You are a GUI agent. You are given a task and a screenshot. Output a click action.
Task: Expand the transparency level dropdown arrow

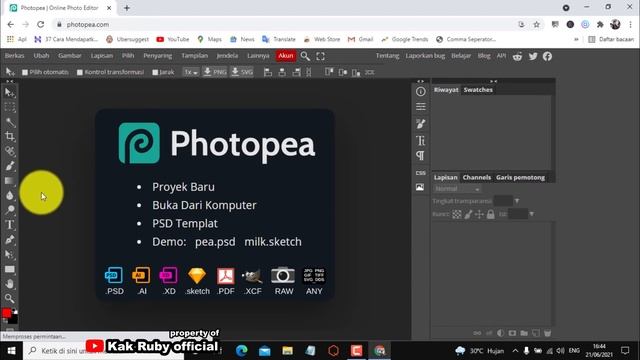pos(517,201)
